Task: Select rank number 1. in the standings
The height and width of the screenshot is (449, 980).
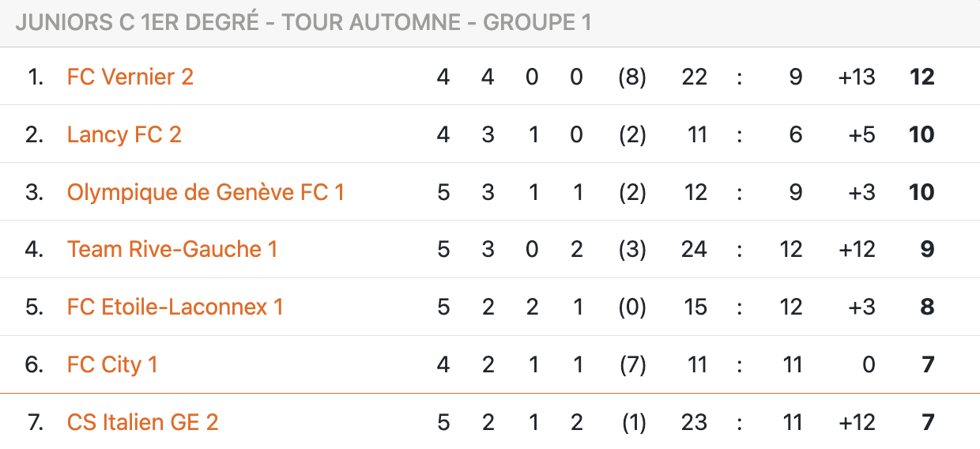Action: pyautogui.click(x=35, y=77)
